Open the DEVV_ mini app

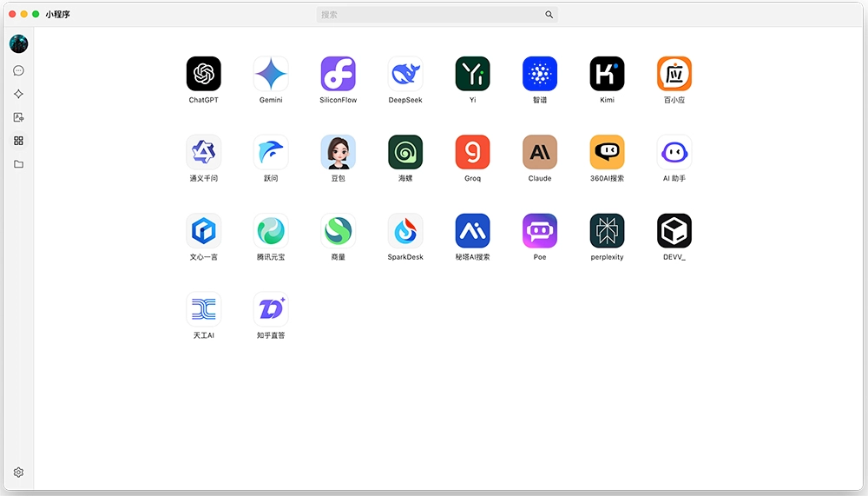pos(674,230)
